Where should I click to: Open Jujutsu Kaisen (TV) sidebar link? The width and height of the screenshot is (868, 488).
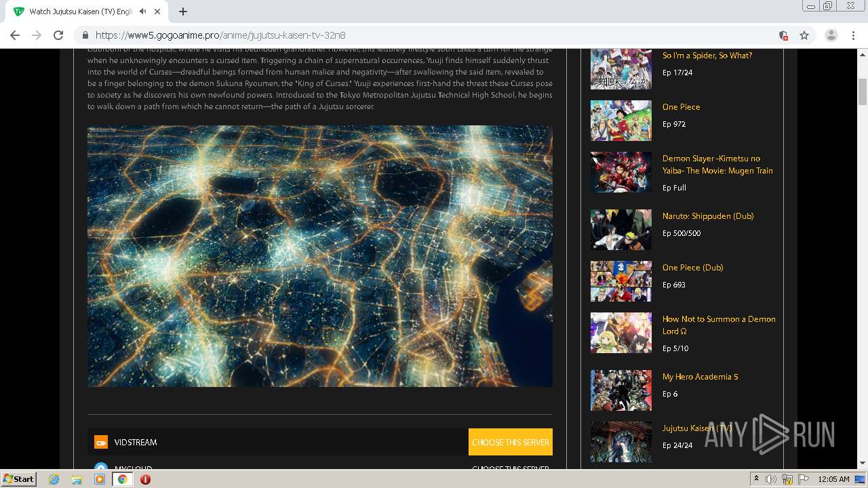pos(697,428)
